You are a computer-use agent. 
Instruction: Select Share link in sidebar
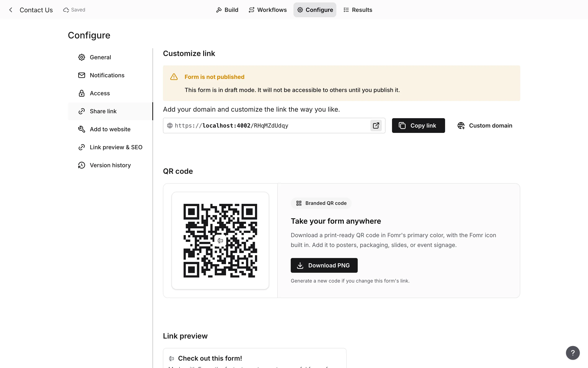pyautogui.click(x=110, y=111)
